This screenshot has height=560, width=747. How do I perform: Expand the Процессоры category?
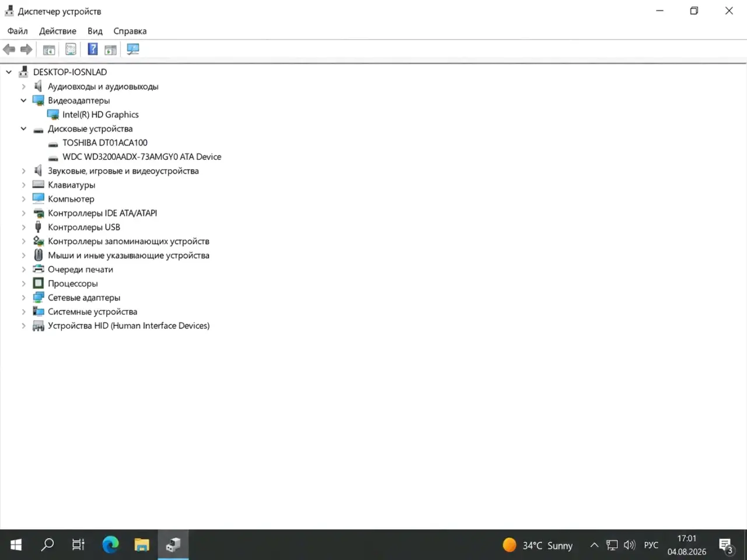pyautogui.click(x=23, y=283)
